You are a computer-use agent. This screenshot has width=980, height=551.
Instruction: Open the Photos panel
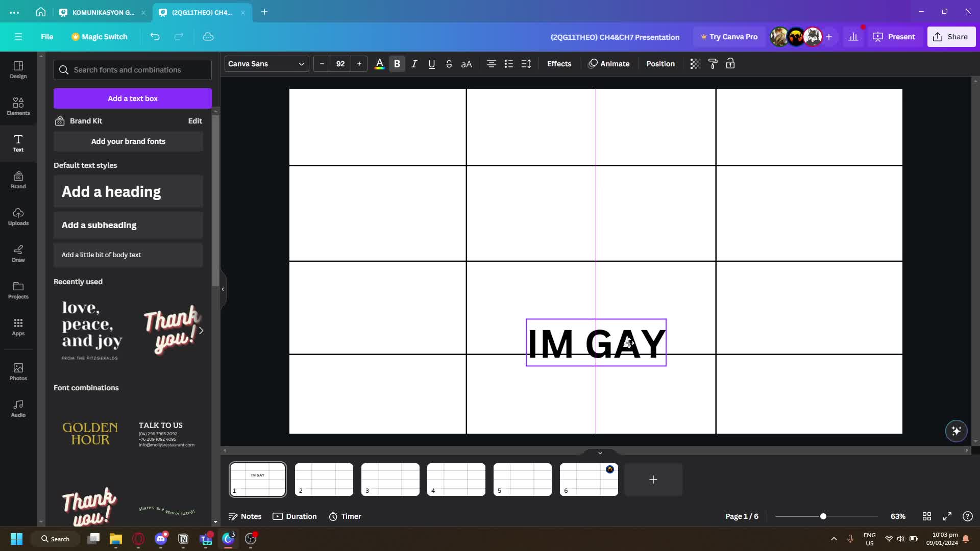pos(18,371)
